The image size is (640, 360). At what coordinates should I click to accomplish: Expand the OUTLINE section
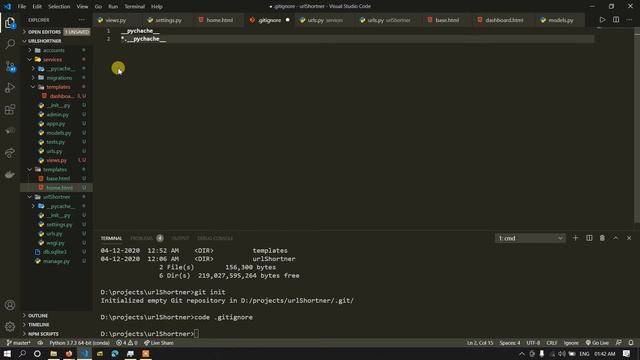(x=38, y=316)
